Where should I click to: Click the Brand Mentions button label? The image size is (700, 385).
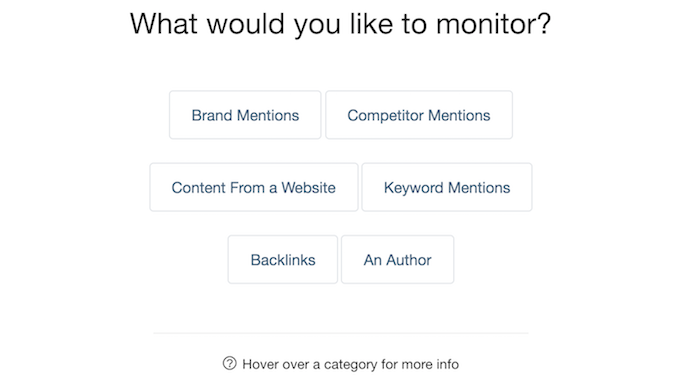245,115
